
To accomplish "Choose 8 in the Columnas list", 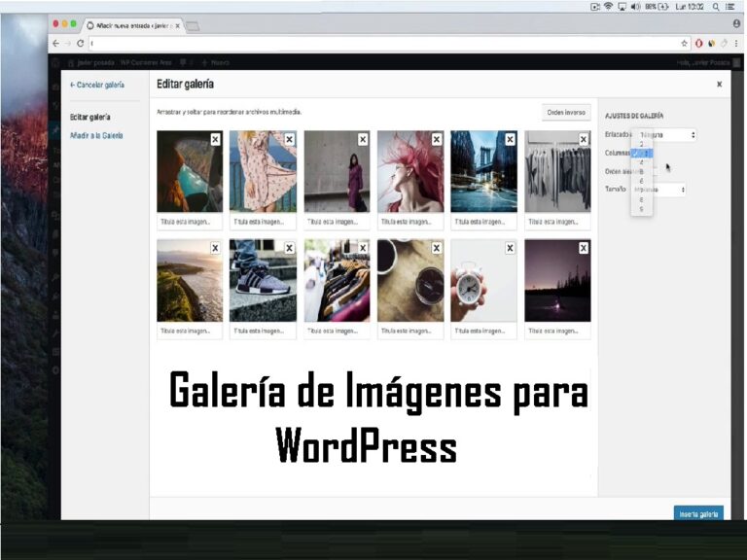I will tap(641, 199).
